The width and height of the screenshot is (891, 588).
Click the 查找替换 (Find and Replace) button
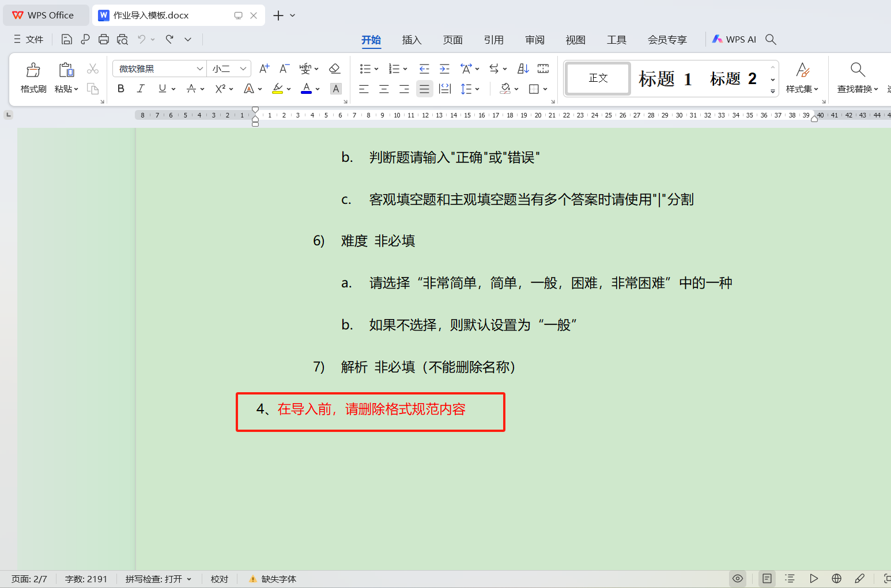(857, 77)
